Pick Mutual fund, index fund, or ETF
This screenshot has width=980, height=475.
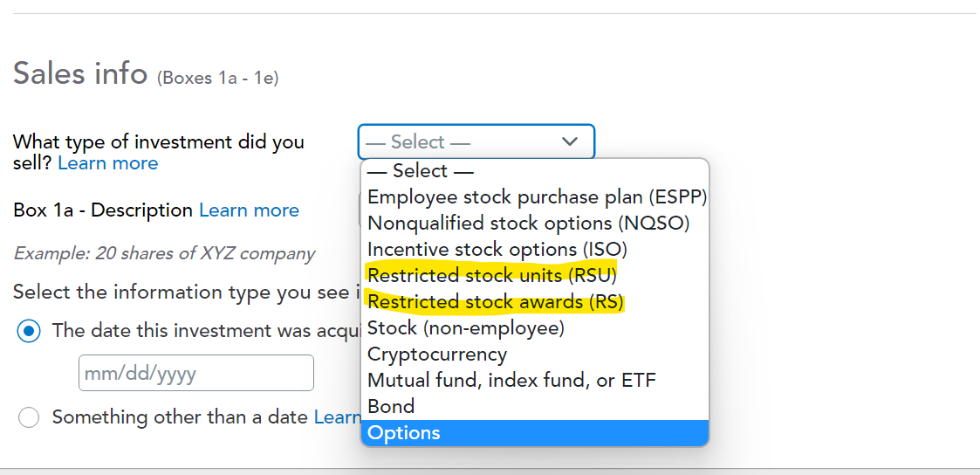tap(511, 381)
